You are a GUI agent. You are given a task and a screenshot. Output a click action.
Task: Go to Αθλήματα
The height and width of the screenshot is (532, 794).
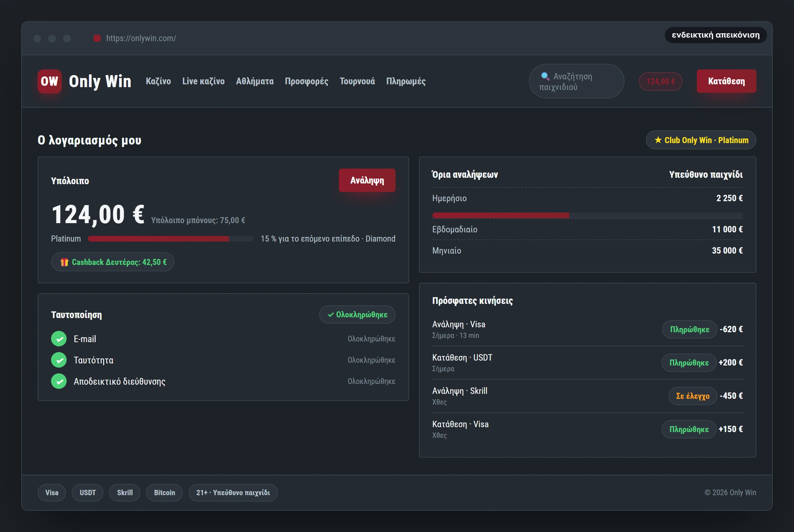pyautogui.click(x=255, y=81)
